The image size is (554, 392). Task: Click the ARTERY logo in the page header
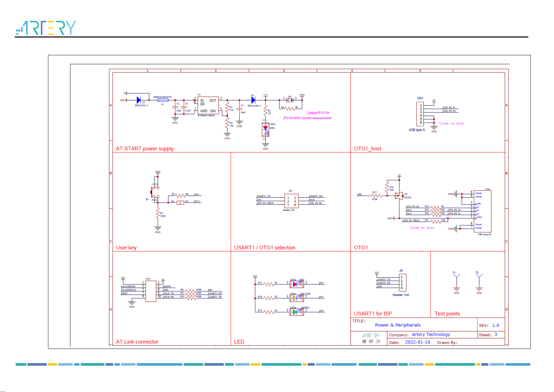pos(46,28)
